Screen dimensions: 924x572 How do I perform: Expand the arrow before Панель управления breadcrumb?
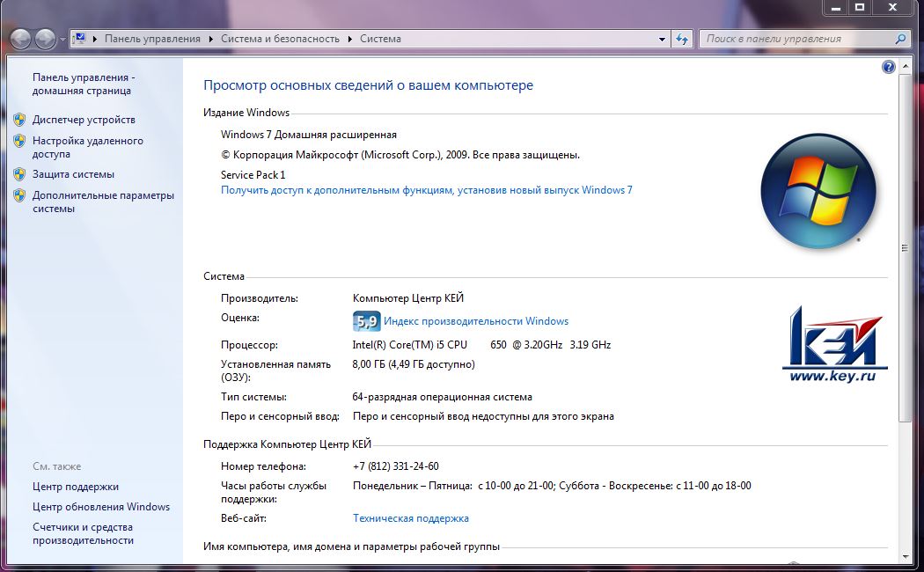tap(95, 39)
